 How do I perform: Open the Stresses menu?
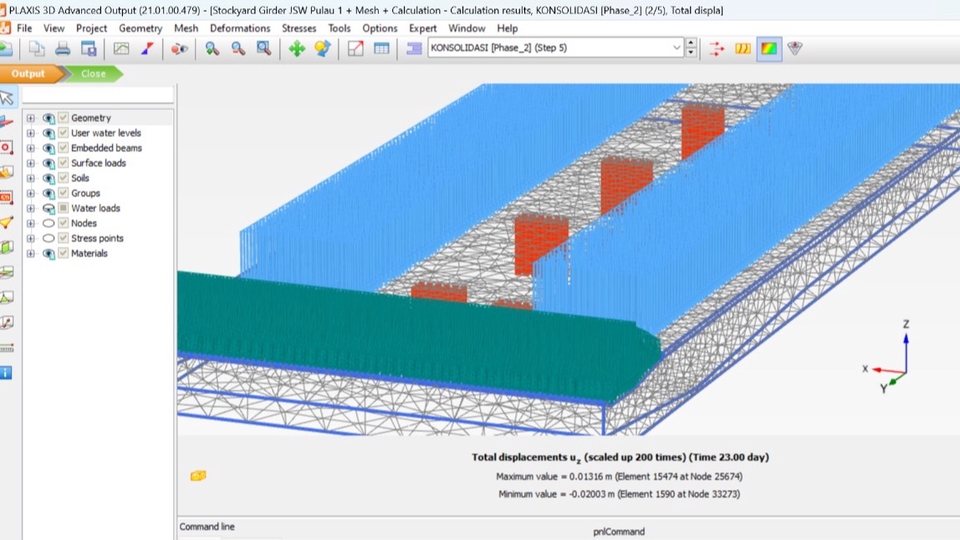click(x=299, y=28)
